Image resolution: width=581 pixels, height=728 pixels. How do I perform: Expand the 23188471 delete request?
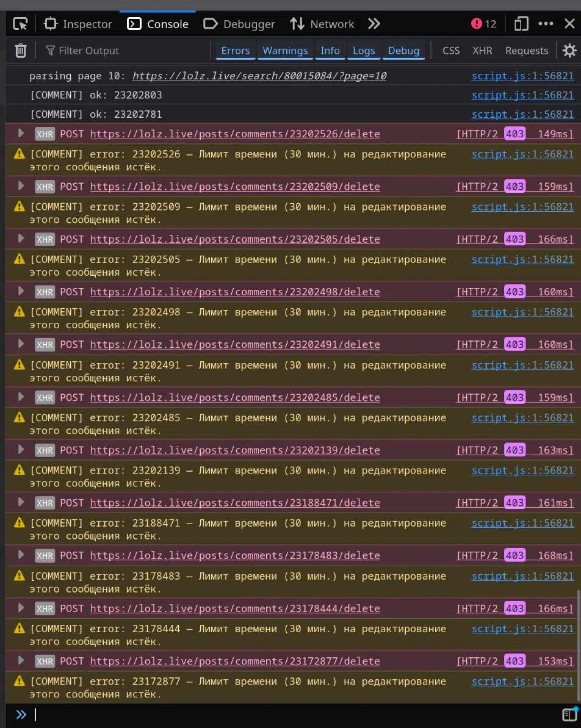click(21, 502)
